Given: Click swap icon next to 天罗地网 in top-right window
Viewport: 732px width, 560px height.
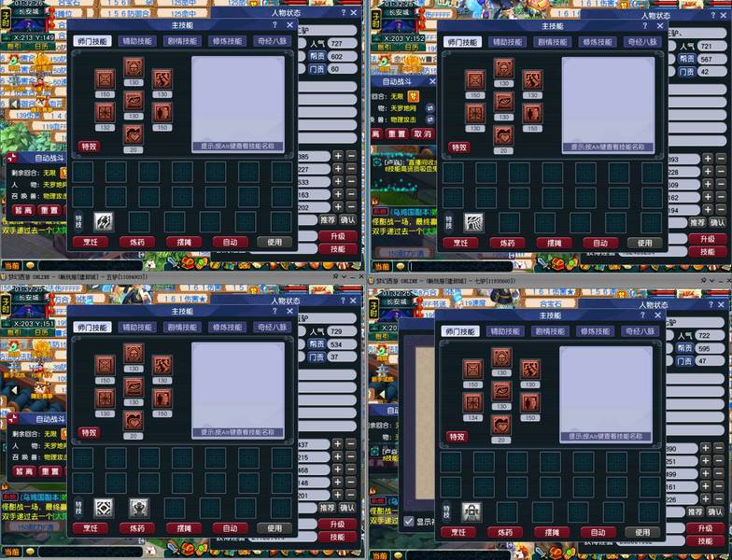Looking at the screenshot, I should 429,108.
